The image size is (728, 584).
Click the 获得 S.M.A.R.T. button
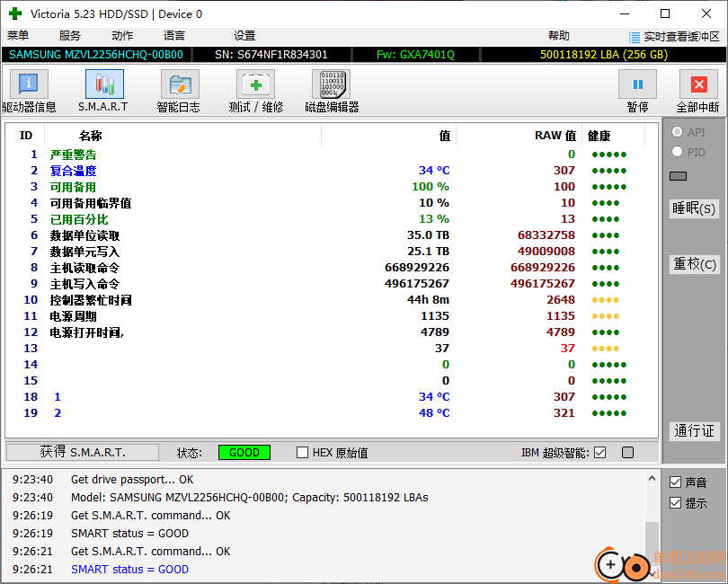pos(83,452)
